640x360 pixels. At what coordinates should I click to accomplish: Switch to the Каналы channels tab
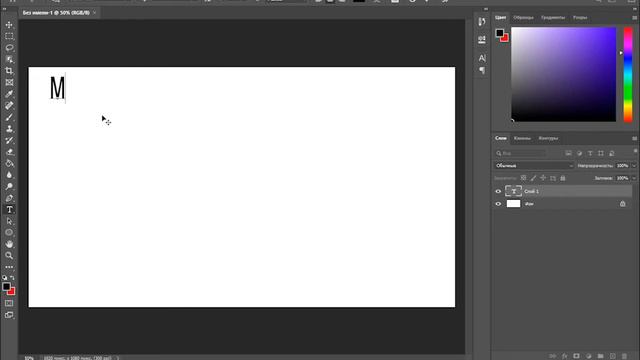click(522, 138)
